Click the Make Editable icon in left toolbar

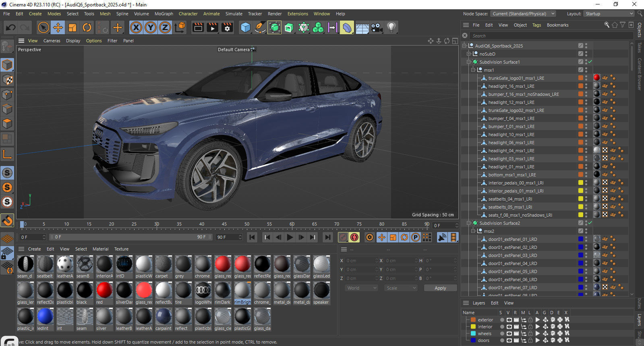tap(7, 47)
